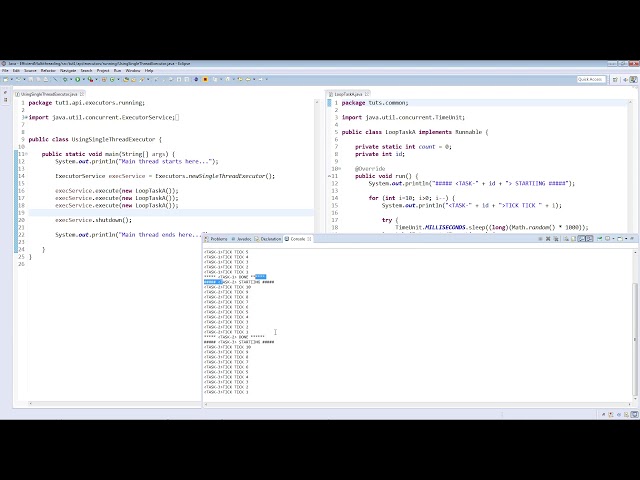Select the Java perspective icon
This screenshot has width=640, height=480.
tap(634, 80)
